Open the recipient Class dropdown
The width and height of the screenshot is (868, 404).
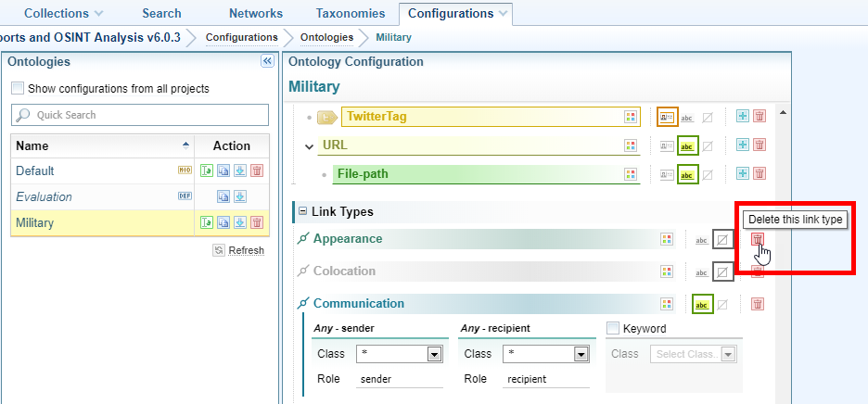point(581,354)
